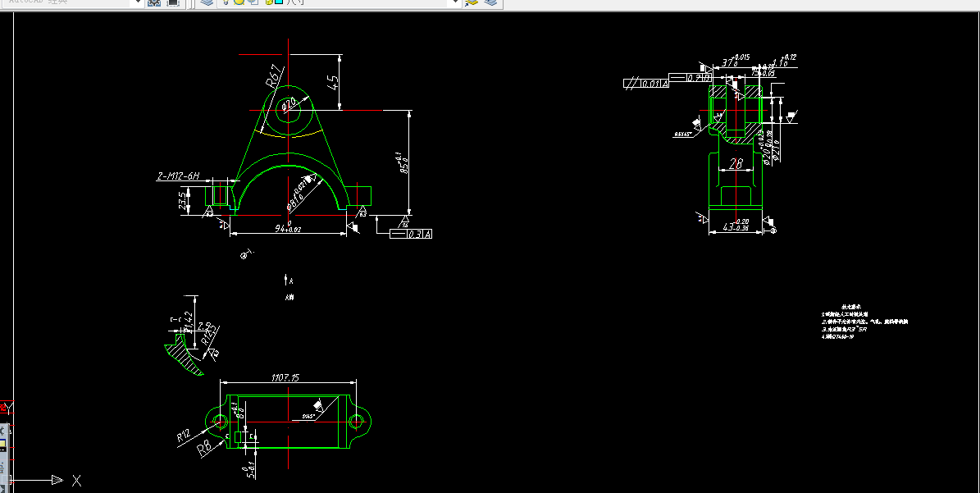Image resolution: width=980 pixels, height=493 pixels.
Task: Select the R67 radius dimension text
Action: (x=275, y=75)
